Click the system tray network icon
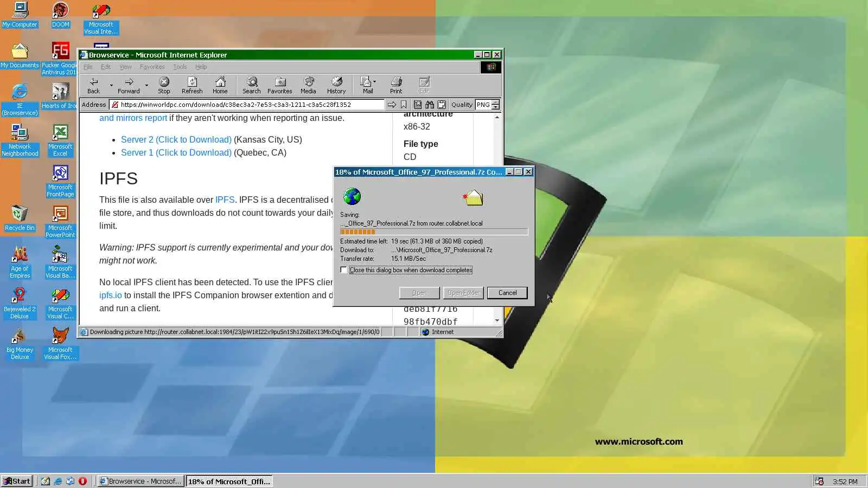Screen dimensions: 868x488 (x=819, y=481)
